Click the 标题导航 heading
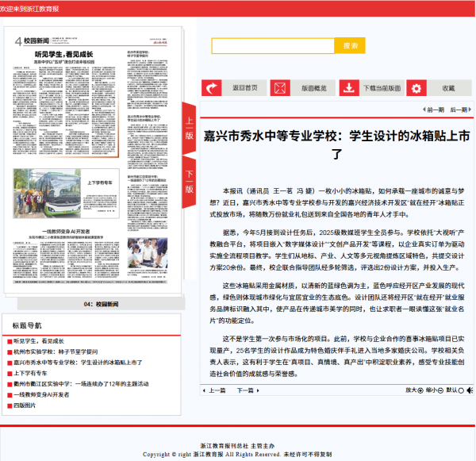476x461 pixels. 27,325
